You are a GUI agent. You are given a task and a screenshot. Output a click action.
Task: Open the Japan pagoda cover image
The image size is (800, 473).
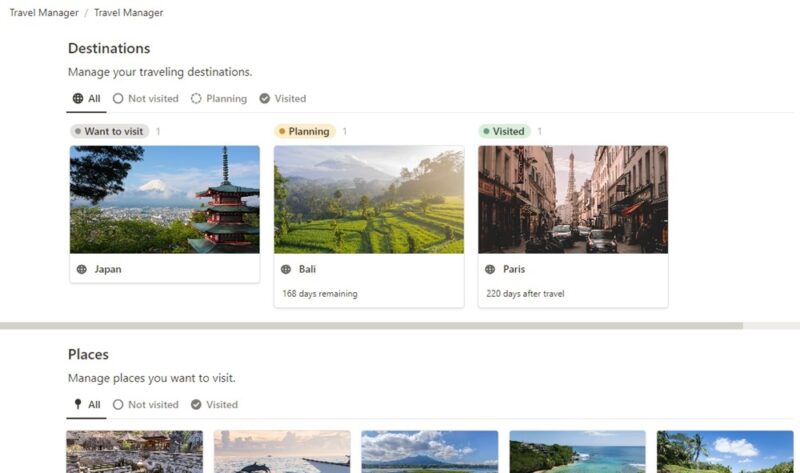(165, 200)
